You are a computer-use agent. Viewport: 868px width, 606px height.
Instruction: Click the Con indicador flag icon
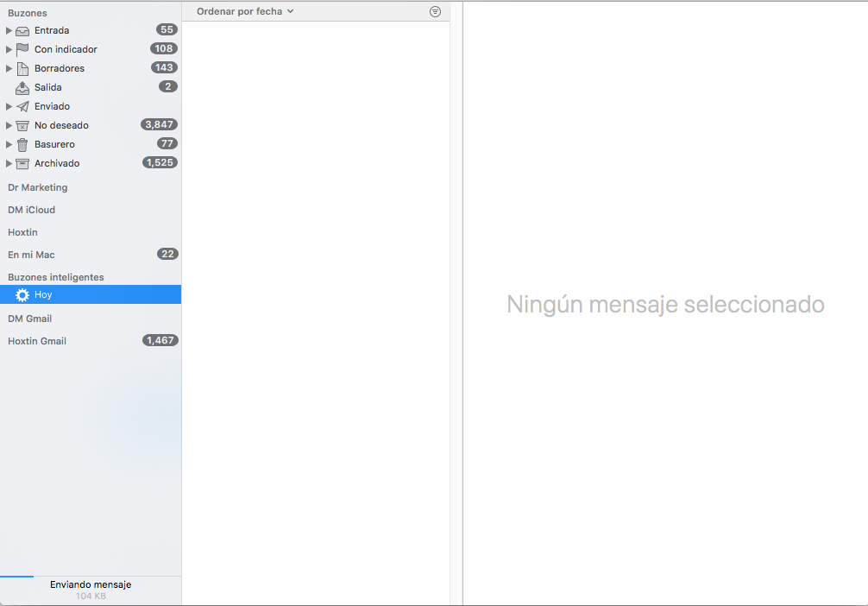coord(22,49)
